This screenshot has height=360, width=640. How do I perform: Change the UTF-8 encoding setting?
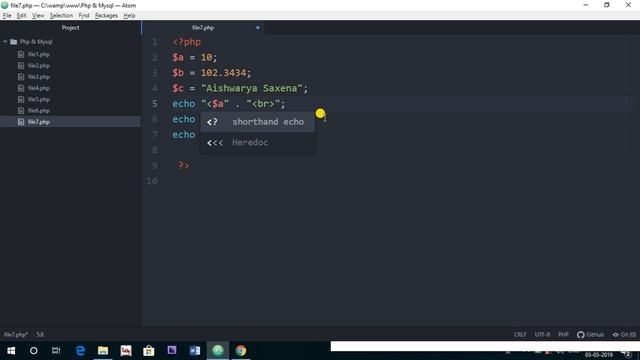542,334
